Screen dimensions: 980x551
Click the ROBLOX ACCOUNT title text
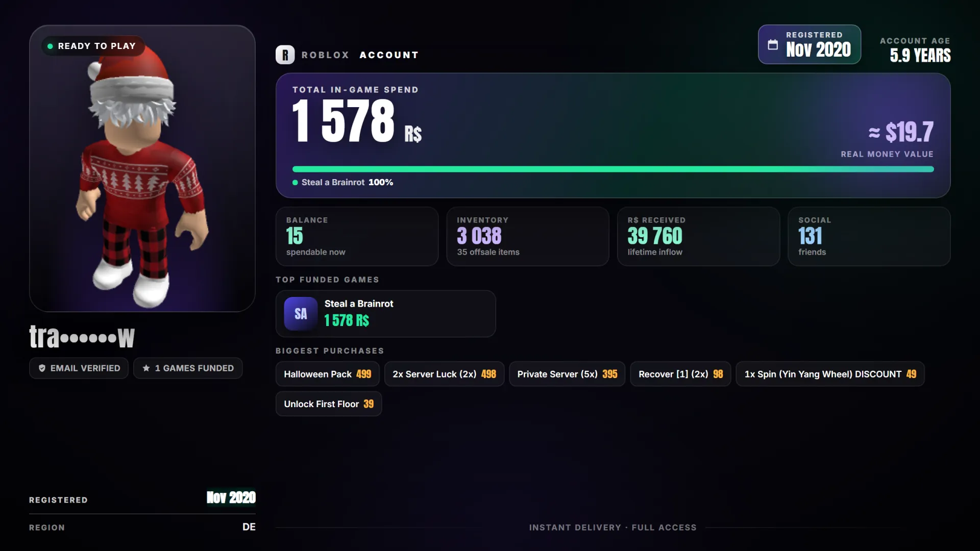pyautogui.click(x=360, y=55)
